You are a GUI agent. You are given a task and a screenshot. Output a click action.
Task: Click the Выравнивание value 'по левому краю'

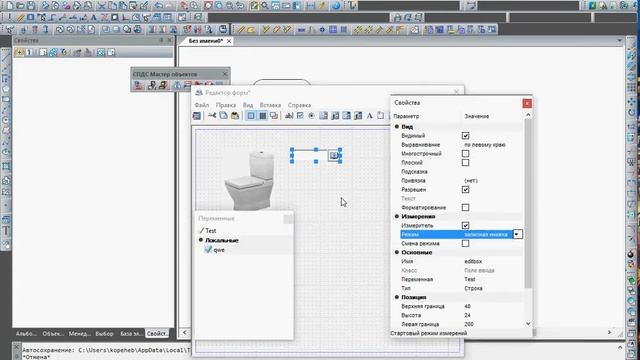click(x=485, y=144)
